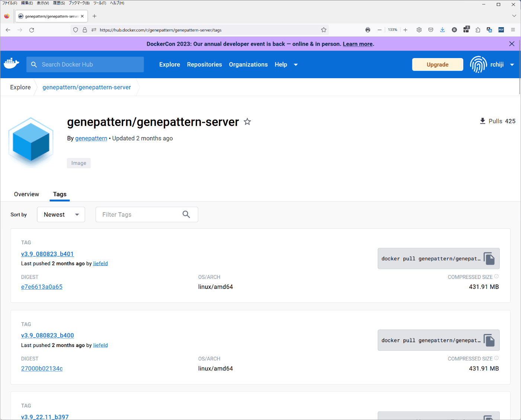Screen dimensions: 521x420
Task: Click the PDF extension icon
Action: [x=501, y=30]
